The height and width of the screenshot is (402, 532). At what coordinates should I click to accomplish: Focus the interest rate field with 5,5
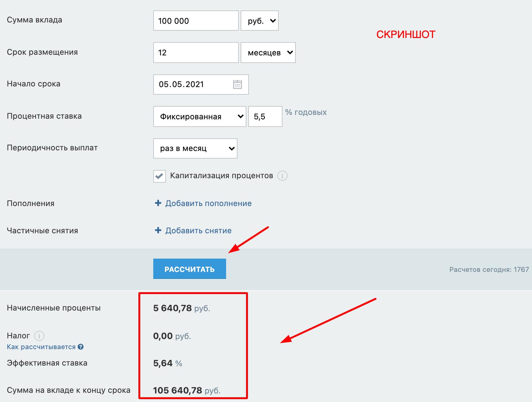pos(265,116)
